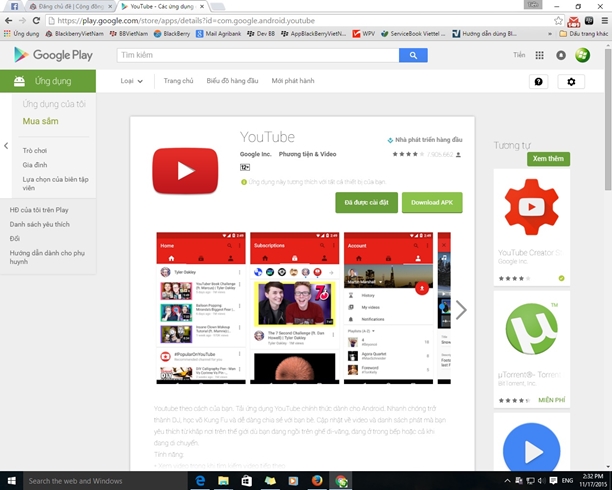Click the help question mark icon
This screenshot has width=612, height=490.
(x=538, y=82)
